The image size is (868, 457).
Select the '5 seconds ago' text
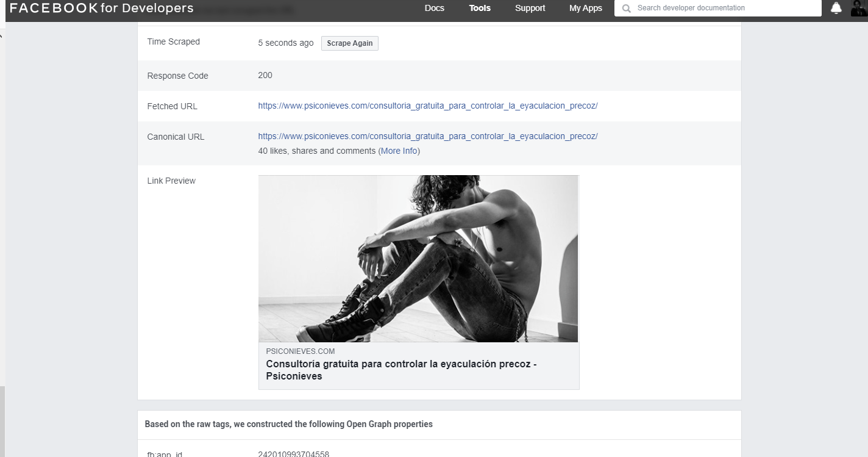pos(286,43)
